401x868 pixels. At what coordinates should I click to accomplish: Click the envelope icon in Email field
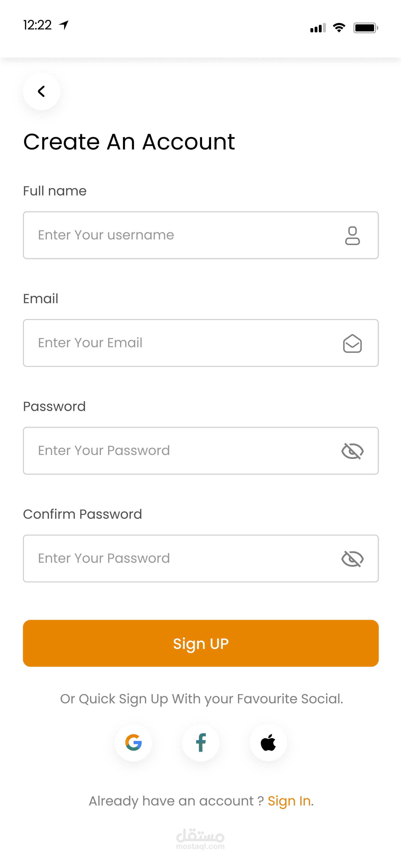[352, 343]
